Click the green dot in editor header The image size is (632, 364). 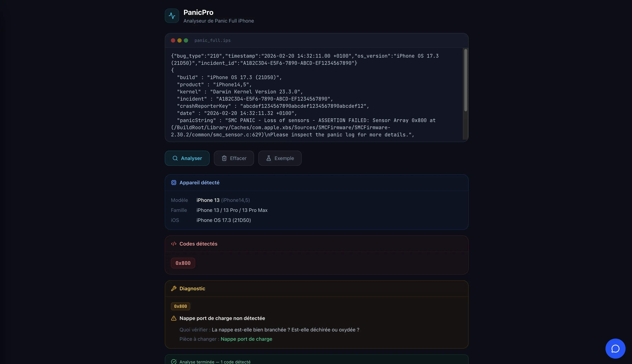click(x=186, y=40)
